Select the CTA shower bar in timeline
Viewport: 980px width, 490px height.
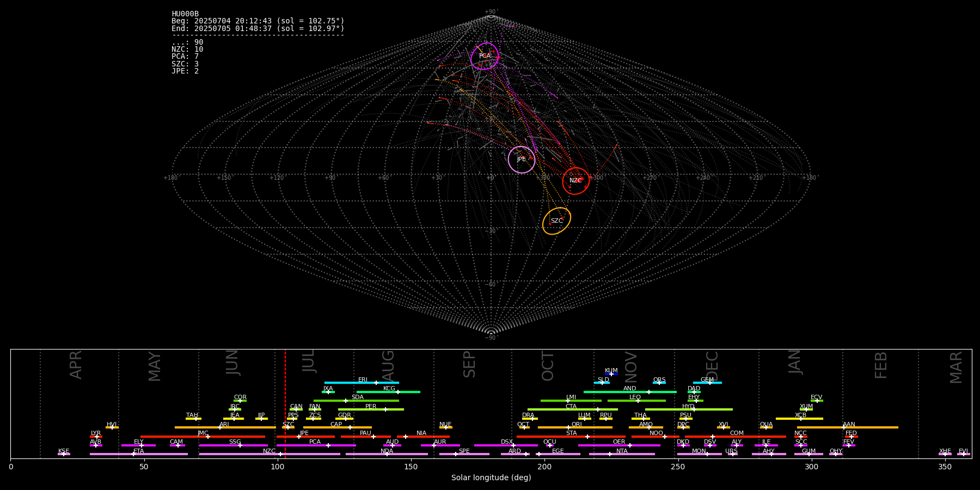coord(573,409)
